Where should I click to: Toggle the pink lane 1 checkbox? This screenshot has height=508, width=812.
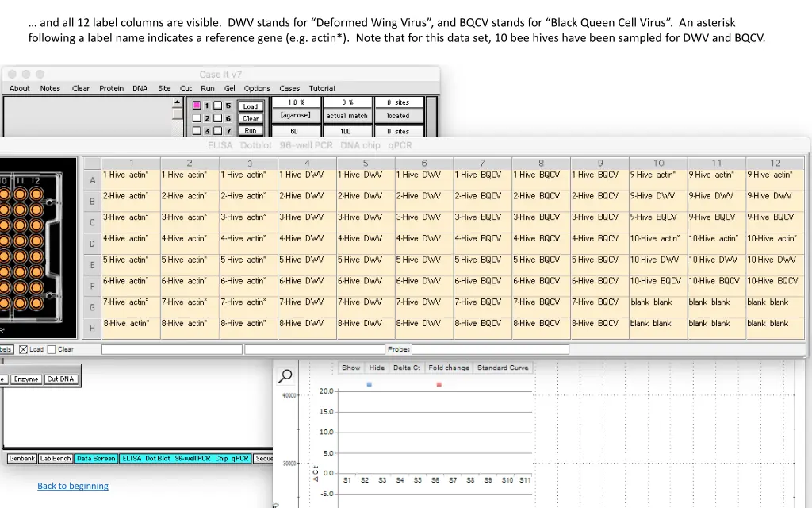pos(196,106)
